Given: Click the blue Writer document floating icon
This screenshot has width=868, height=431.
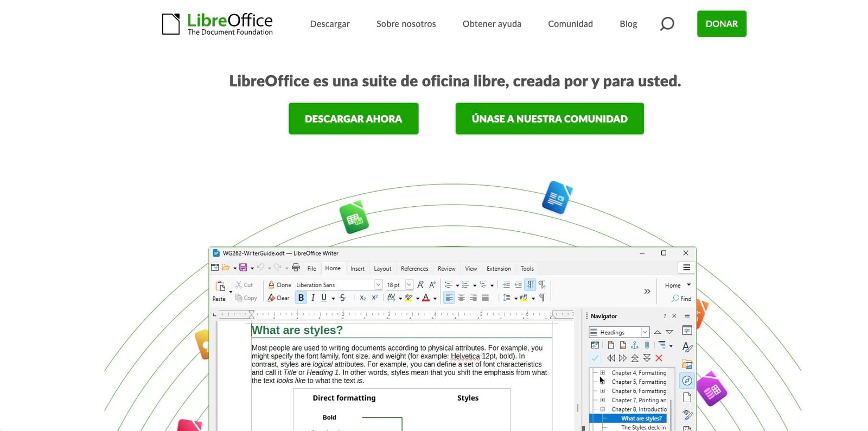Looking at the screenshot, I should click(x=557, y=198).
